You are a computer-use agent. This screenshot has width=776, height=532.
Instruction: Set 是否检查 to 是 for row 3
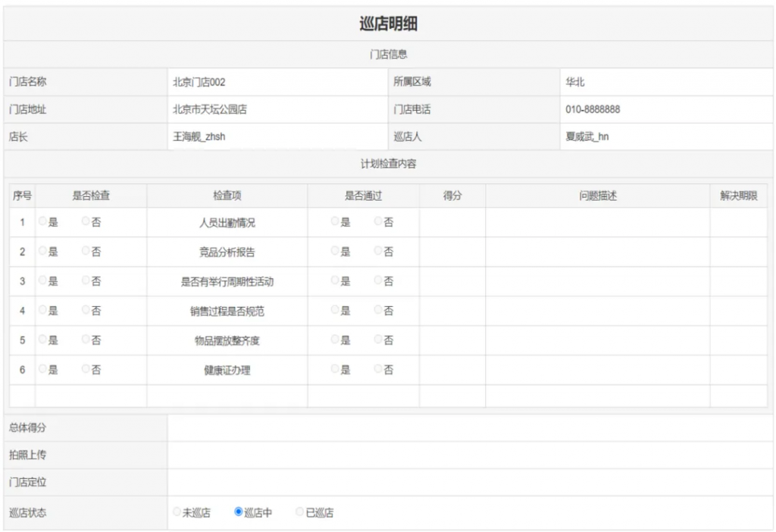(x=42, y=281)
